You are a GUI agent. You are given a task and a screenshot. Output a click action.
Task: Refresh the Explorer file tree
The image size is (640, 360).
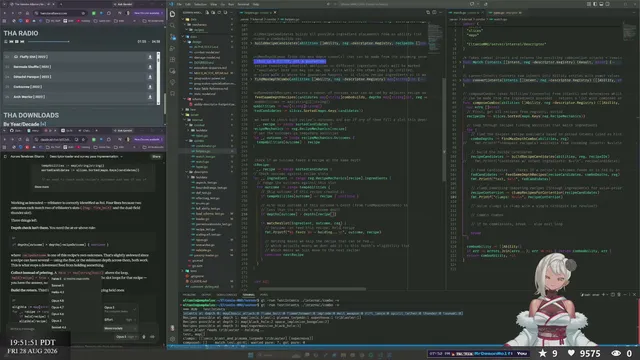(x=218, y=13)
